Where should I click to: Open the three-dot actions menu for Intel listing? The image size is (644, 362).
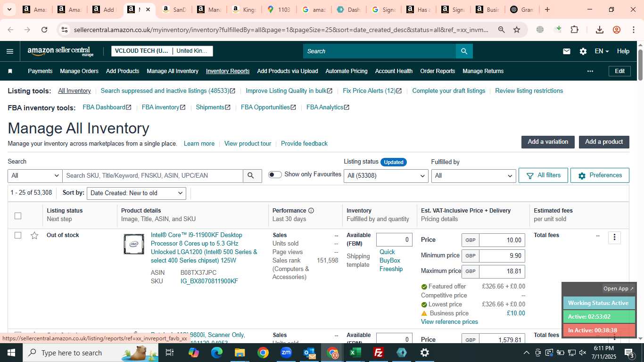coord(614,238)
